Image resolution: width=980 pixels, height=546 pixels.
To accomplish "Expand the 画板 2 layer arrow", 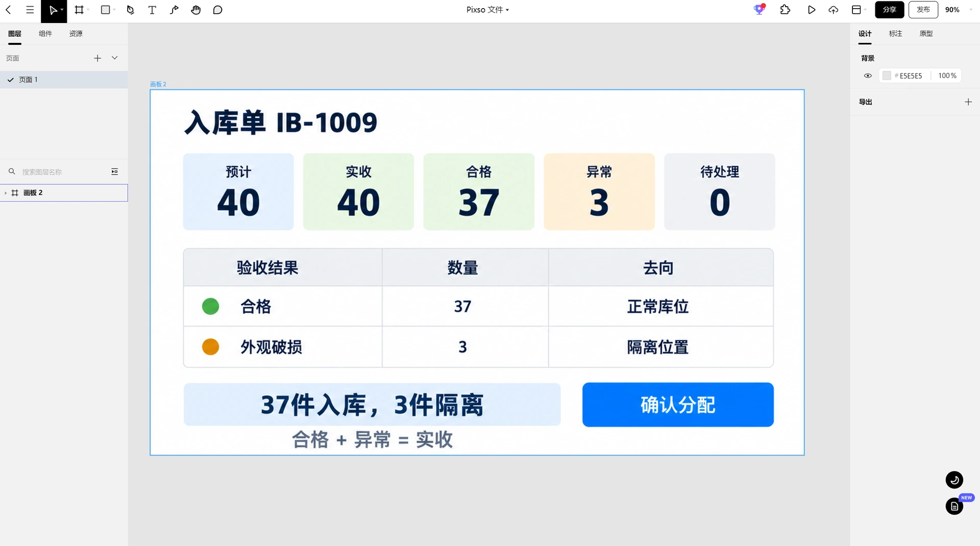I will click(6, 193).
